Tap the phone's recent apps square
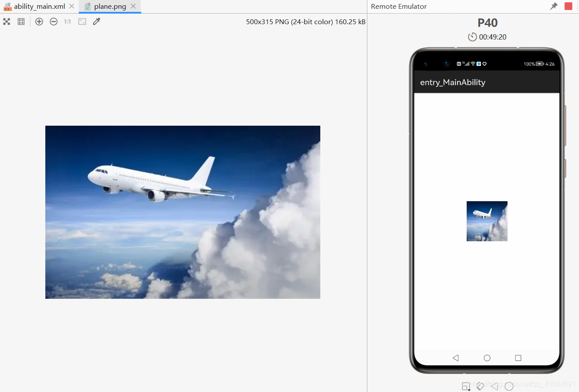The width and height of the screenshot is (579, 392). click(x=518, y=358)
